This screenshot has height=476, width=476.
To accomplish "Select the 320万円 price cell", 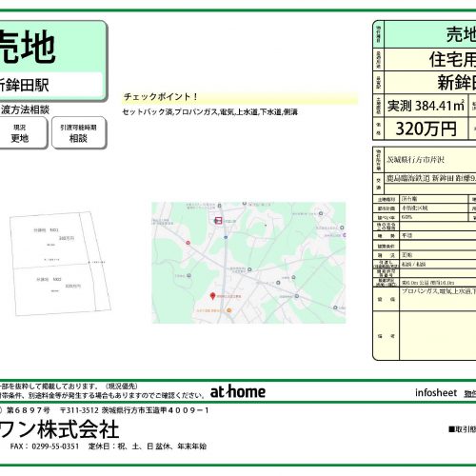I will (426, 129).
